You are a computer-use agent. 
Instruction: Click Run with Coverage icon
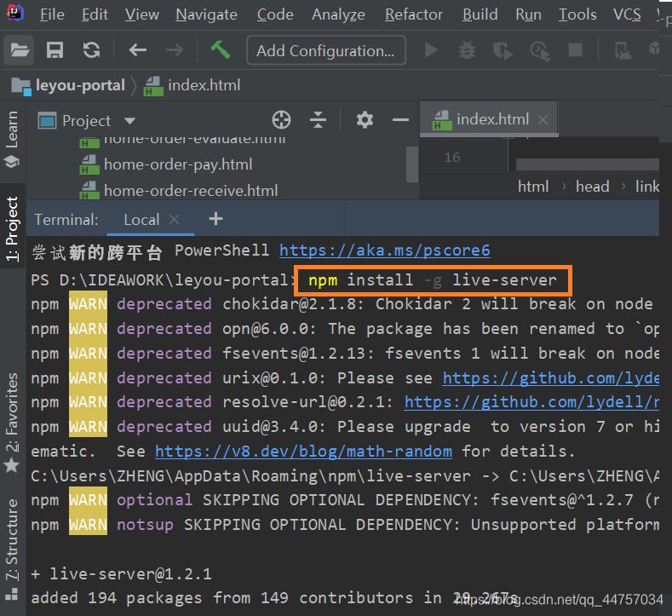tap(503, 50)
